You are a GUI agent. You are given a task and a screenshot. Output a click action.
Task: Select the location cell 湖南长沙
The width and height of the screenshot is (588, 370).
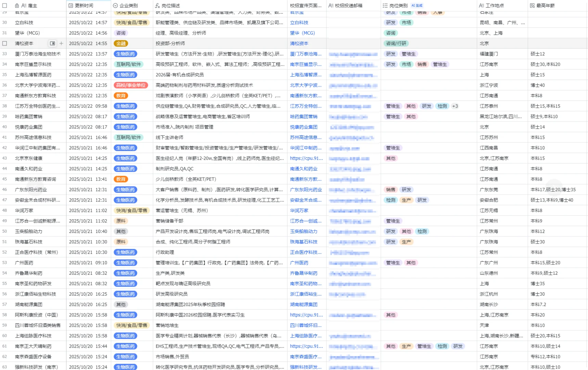[502, 305]
